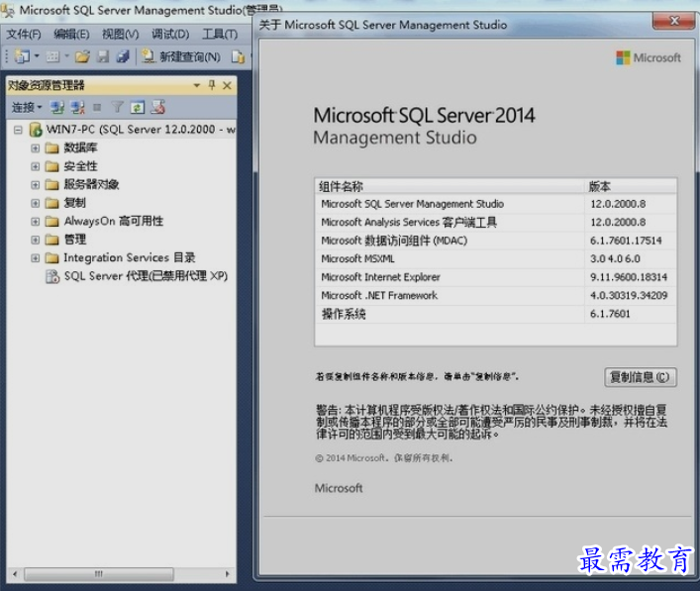Close the 对象资源管理器 panel

tap(227, 85)
